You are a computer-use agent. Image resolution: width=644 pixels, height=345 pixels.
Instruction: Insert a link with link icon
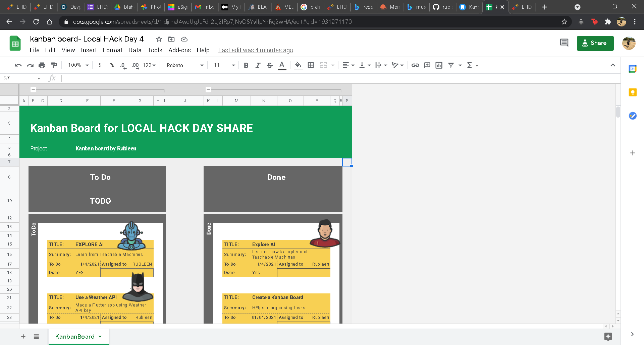(415, 65)
